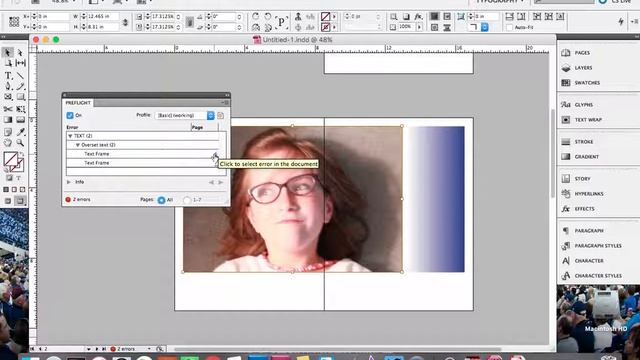Open the stroke color arrow in control bar
This screenshot has height=360, width=640.
pyautogui.click(x=334, y=27)
